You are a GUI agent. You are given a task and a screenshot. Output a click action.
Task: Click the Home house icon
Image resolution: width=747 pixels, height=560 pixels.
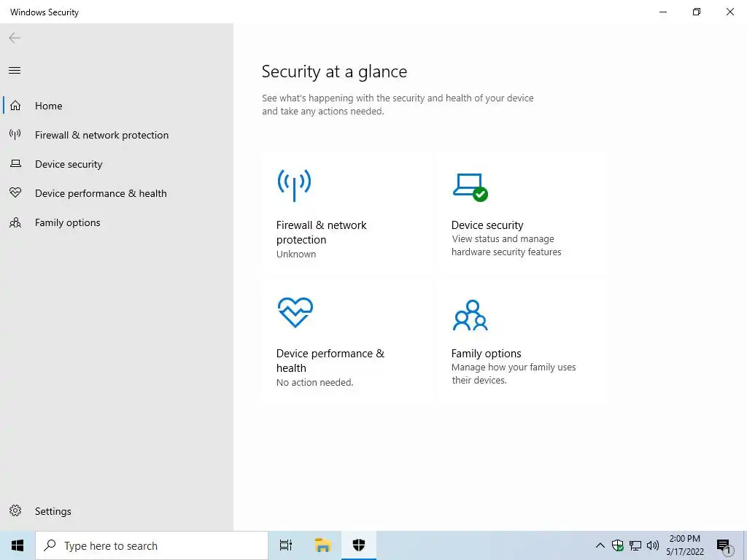coord(15,105)
